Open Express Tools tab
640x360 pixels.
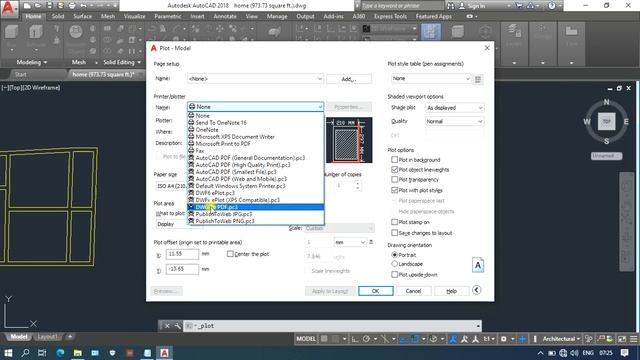coord(390,16)
